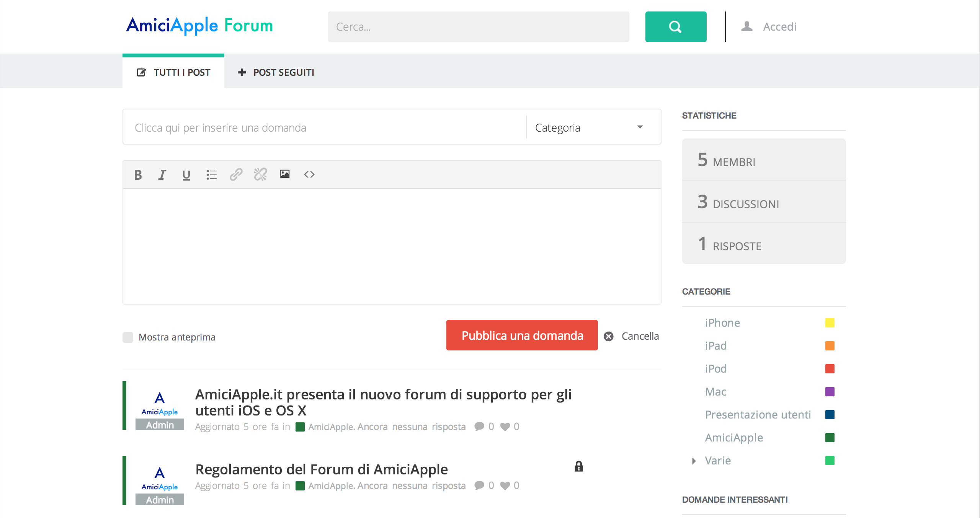Click the cancel X icon beside Cancella

coord(609,336)
